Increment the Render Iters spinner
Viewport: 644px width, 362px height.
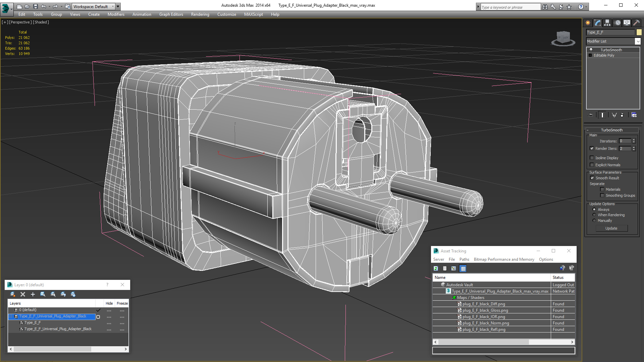(x=634, y=147)
